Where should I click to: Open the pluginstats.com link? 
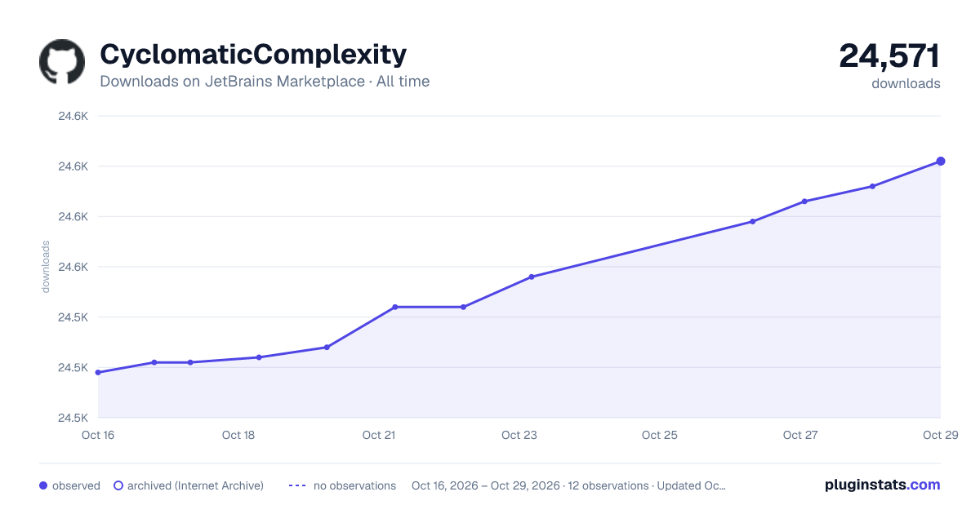pyautogui.click(x=883, y=485)
